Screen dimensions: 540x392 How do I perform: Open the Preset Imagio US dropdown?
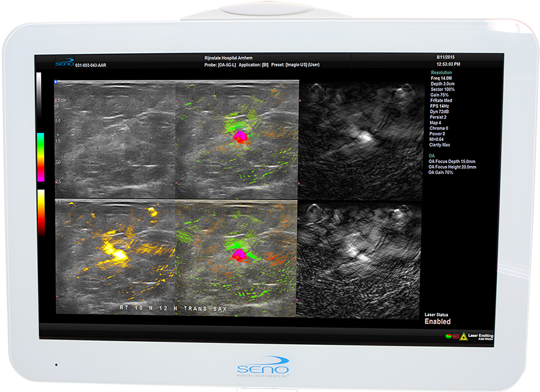[x=297, y=64]
